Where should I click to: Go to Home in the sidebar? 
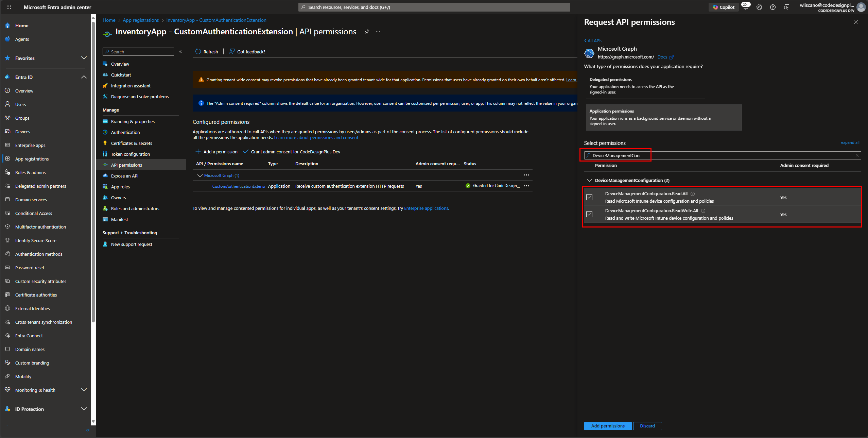(22, 26)
